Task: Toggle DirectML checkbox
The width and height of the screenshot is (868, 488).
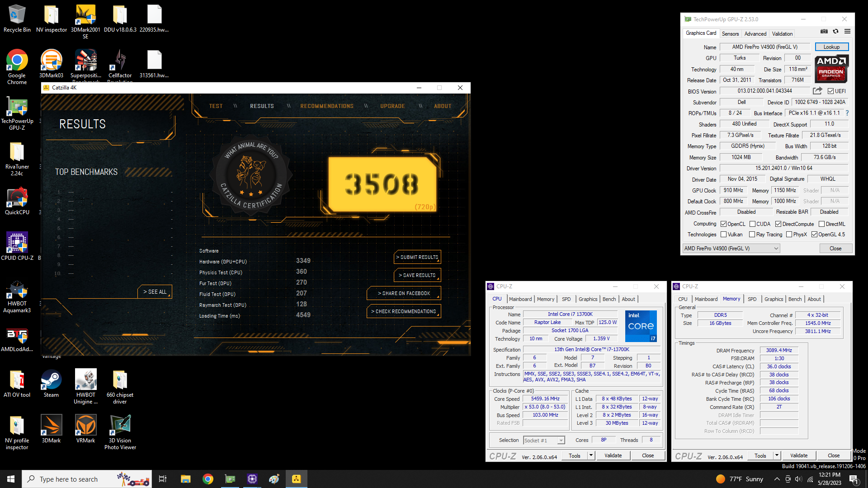Action: [821, 224]
